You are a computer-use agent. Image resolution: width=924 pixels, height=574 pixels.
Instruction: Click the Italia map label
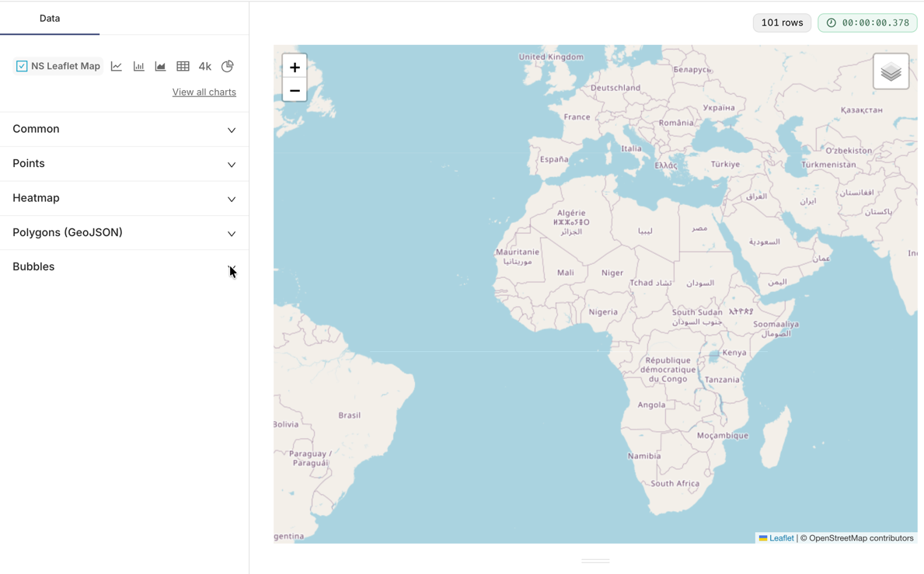coord(631,148)
